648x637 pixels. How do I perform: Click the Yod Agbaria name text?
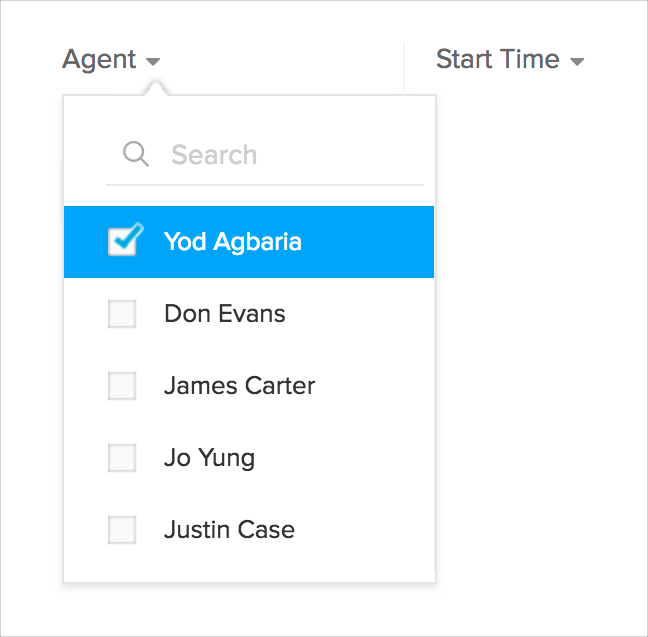coord(232,242)
